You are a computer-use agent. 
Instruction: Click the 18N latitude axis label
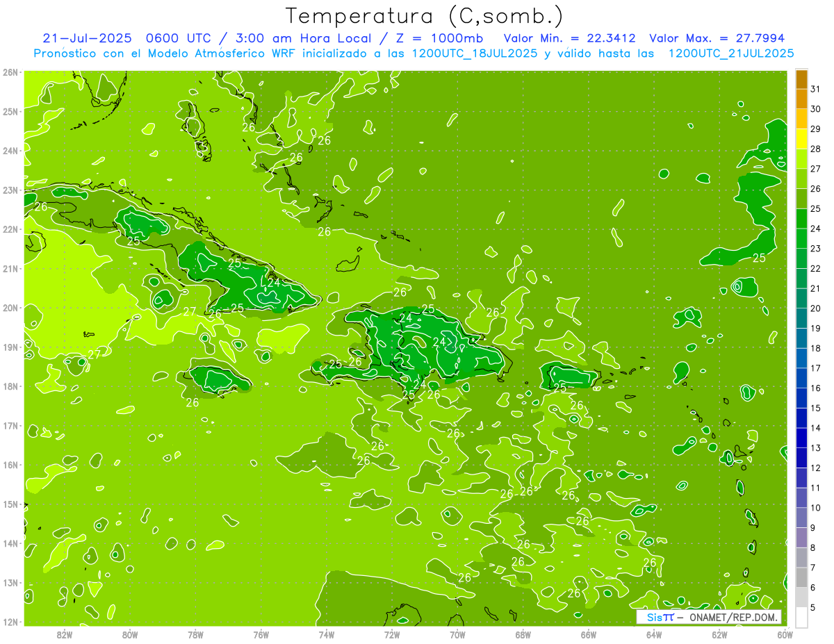click(x=10, y=386)
